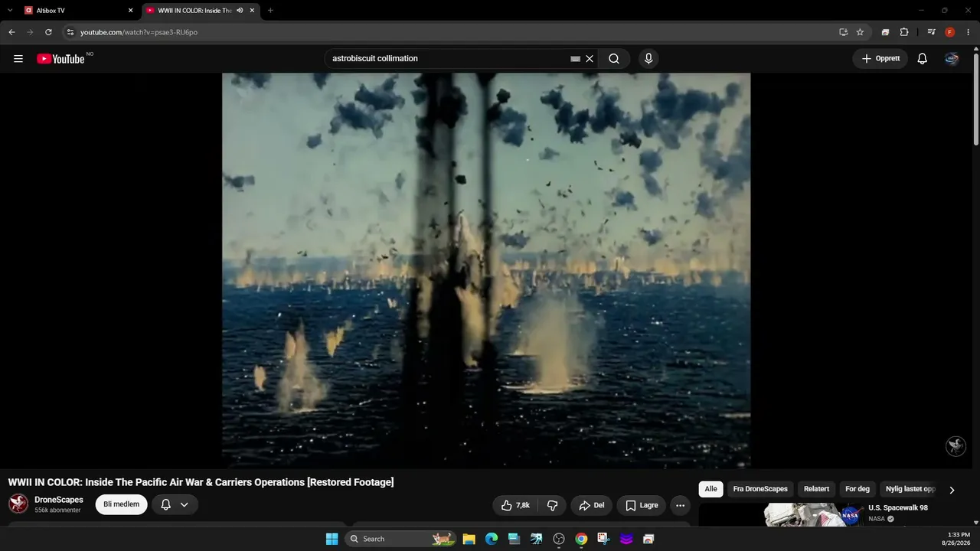This screenshot has height=551, width=980.
Task: Go back in browser history
Action: point(11,32)
